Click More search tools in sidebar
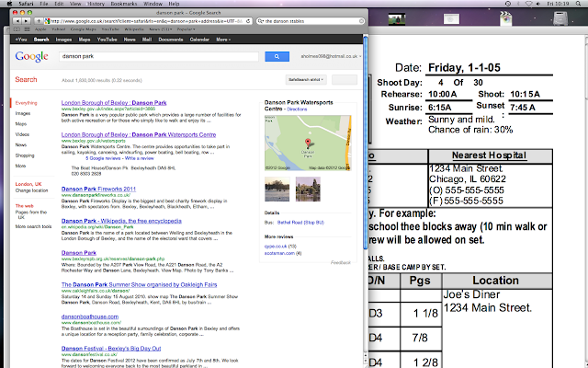Image resolution: width=588 pixels, height=368 pixels. point(33,227)
